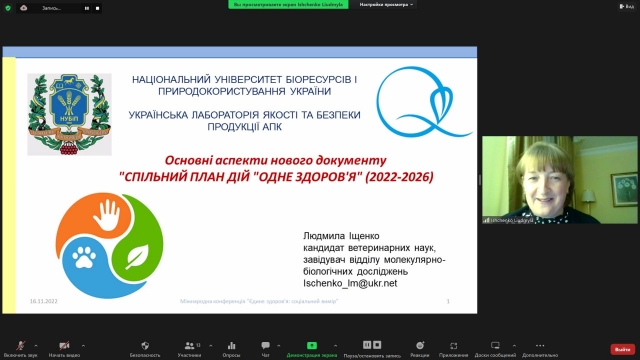This screenshot has height=360, width=640.
Task: Click the red Выйти leave button
Action: tap(623, 349)
